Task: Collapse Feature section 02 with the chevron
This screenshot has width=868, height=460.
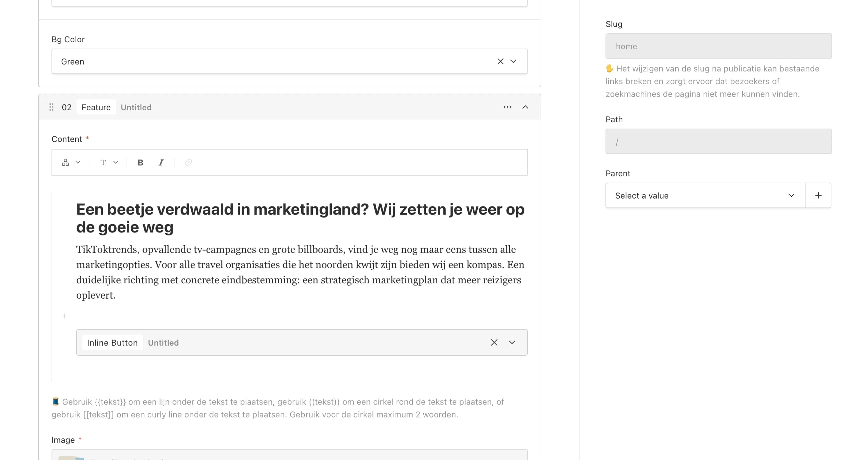Action: pyautogui.click(x=525, y=107)
